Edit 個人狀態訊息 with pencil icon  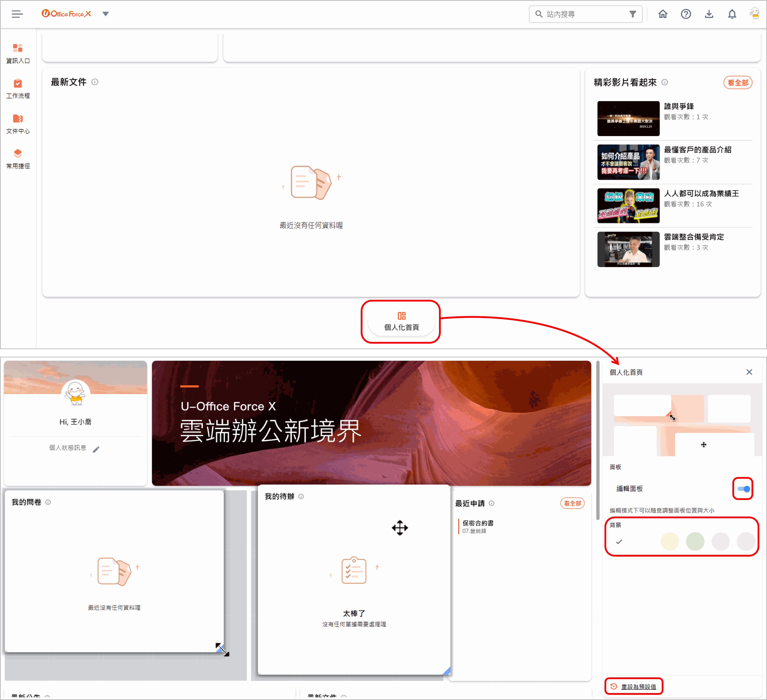pos(96,449)
